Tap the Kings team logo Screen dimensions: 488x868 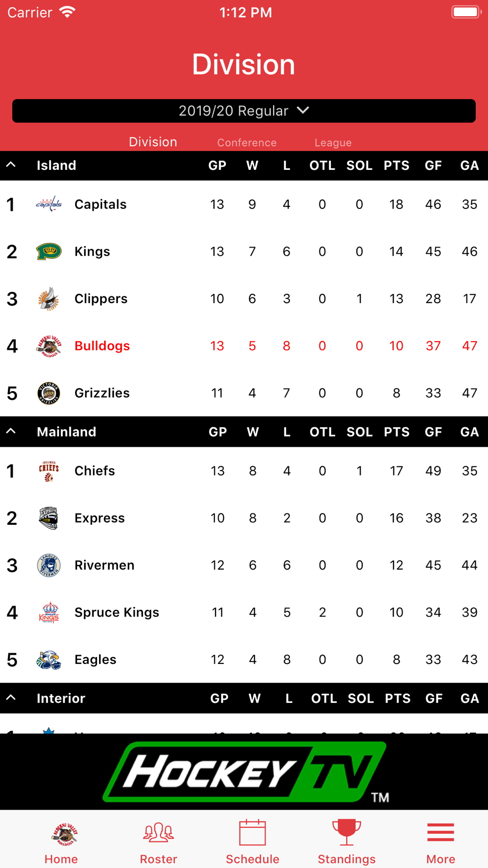click(49, 251)
